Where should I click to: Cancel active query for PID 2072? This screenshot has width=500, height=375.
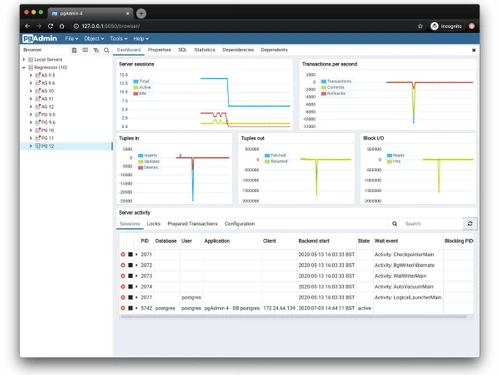(131, 265)
